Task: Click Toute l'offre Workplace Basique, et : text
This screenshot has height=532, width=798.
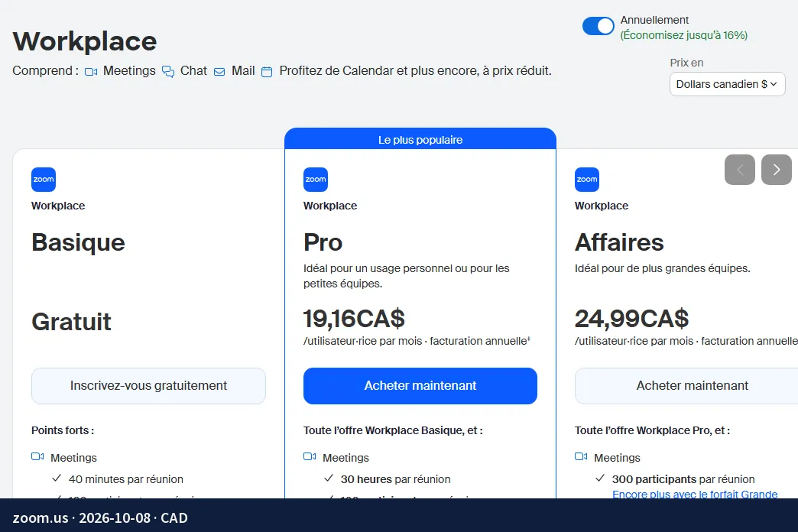Action: [x=393, y=430]
